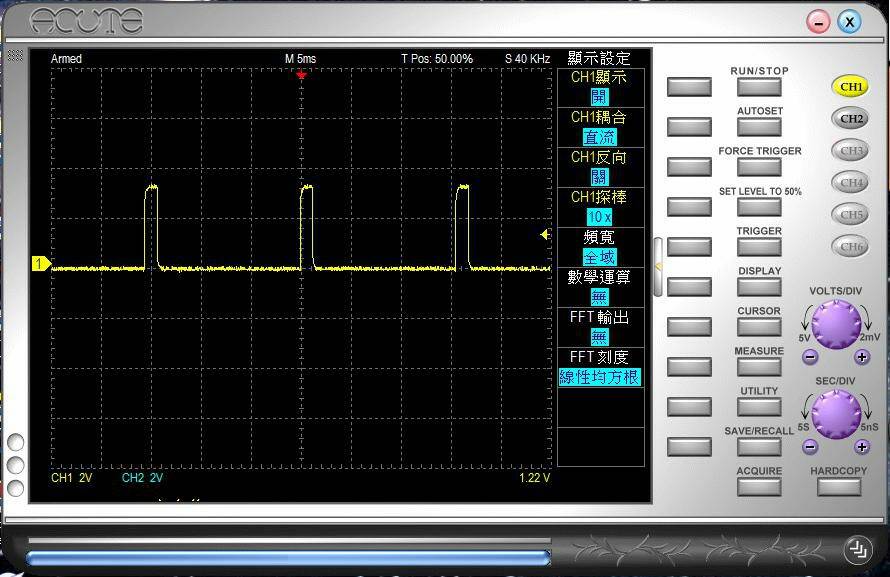
Task: Click the S 40 KHz sample rate readout
Action: 527,58
